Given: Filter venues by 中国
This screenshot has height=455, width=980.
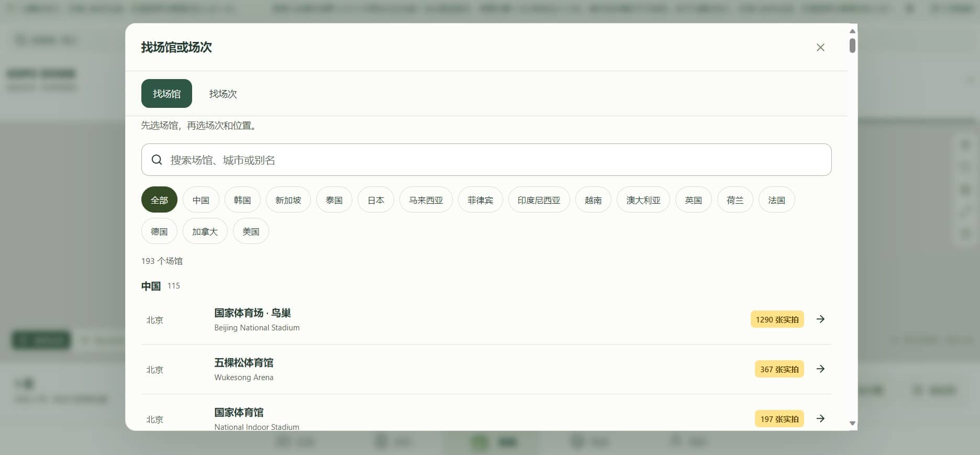Looking at the screenshot, I should point(201,200).
